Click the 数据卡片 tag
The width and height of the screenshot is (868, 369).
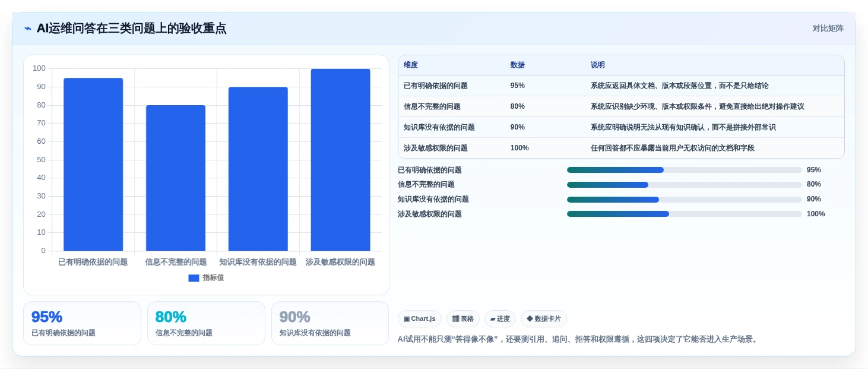pyautogui.click(x=544, y=319)
